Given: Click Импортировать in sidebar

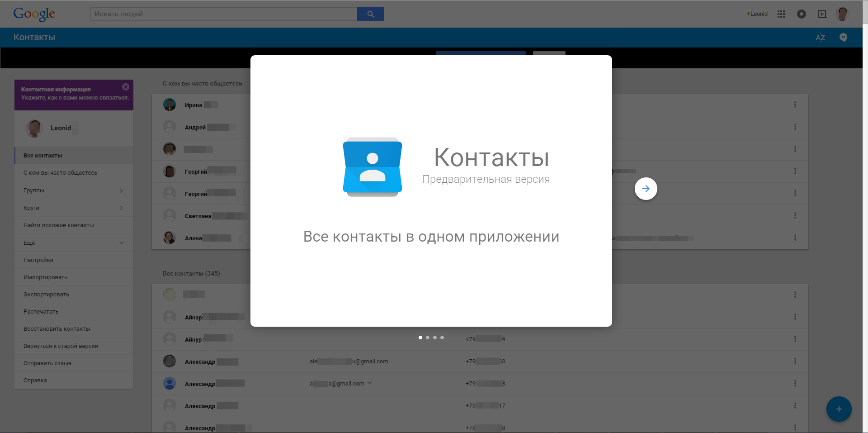Looking at the screenshot, I should (x=74, y=277).
